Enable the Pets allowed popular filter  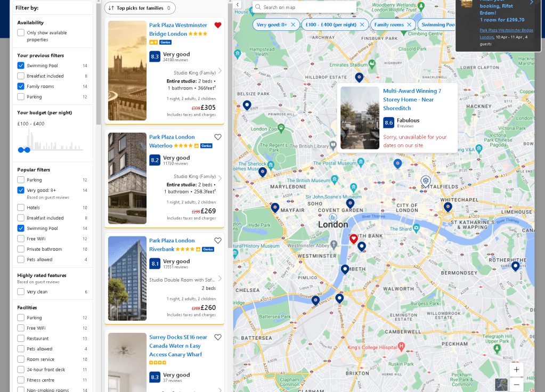click(x=20, y=259)
